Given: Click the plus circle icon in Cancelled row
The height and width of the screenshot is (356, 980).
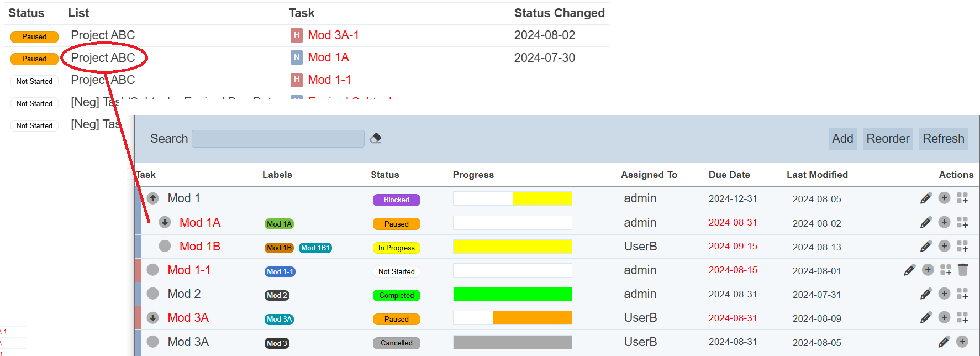Looking at the screenshot, I should pyautogui.click(x=962, y=342).
